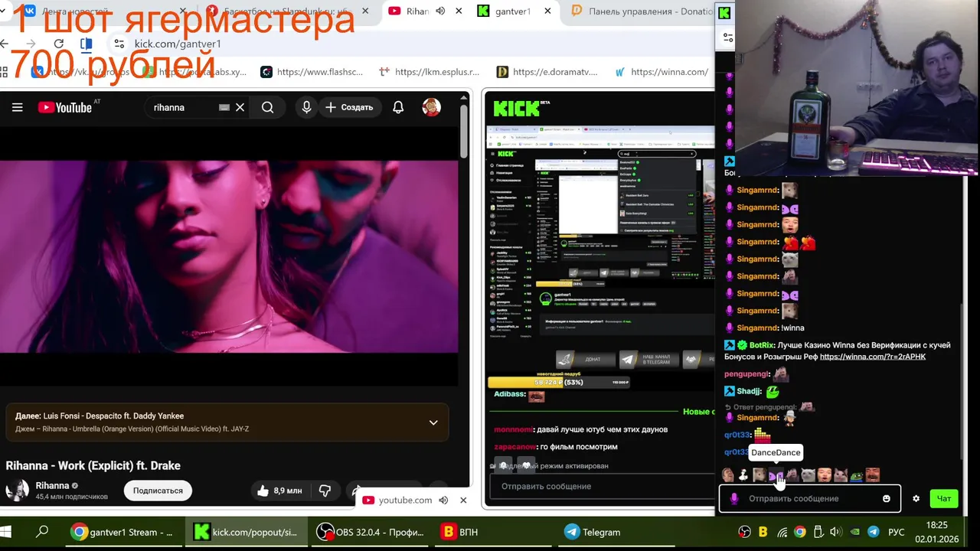Click the donation goal progress bar 53%
Viewport: 980px width, 551px height.
tap(559, 382)
